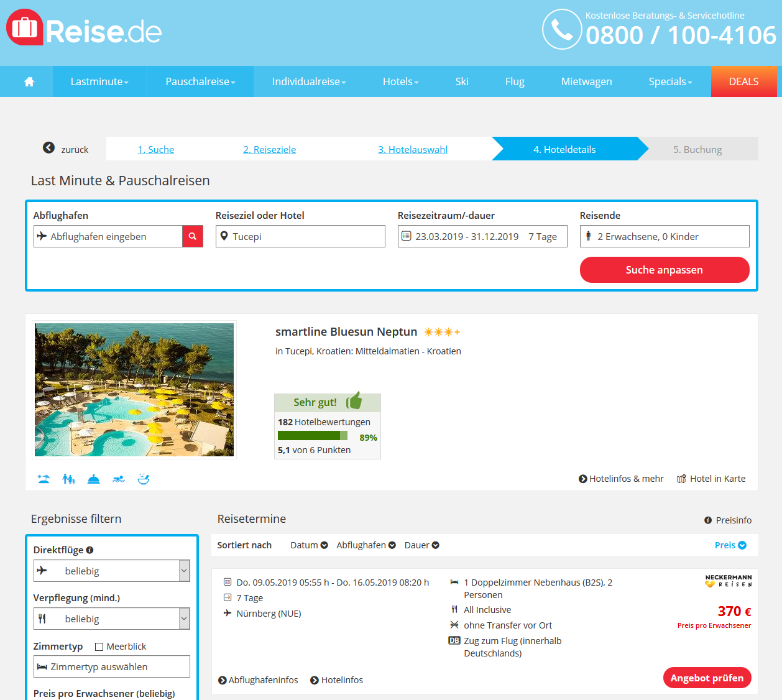Expand the Hotels menu
The image size is (782, 700).
tap(400, 81)
